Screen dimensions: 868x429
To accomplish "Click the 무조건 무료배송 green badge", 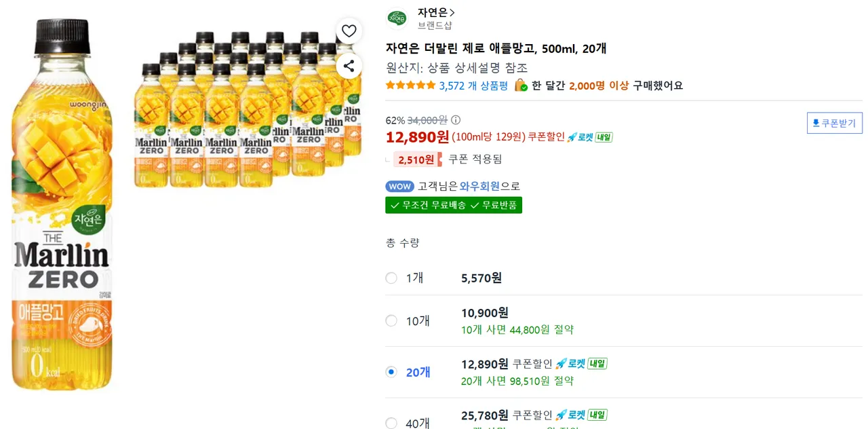I will pos(428,205).
